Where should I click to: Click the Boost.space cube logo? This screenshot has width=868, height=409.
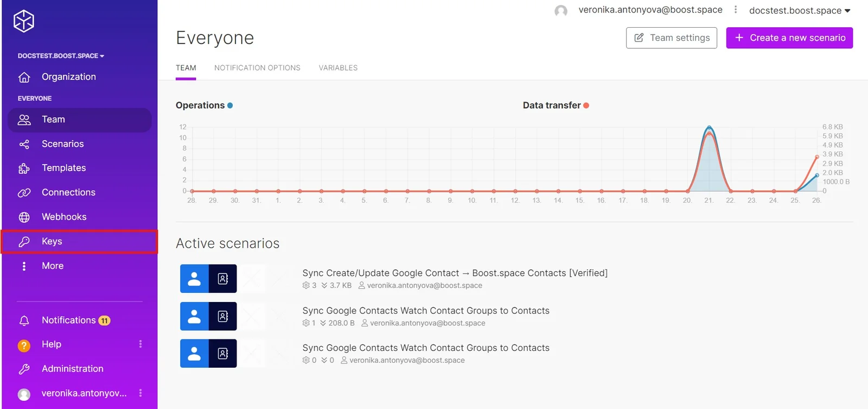coord(24,21)
